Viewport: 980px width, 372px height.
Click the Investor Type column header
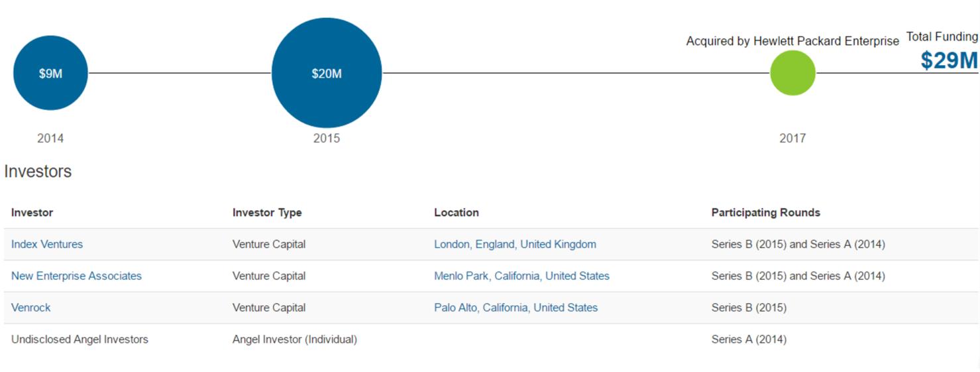(x=267, y=212)
